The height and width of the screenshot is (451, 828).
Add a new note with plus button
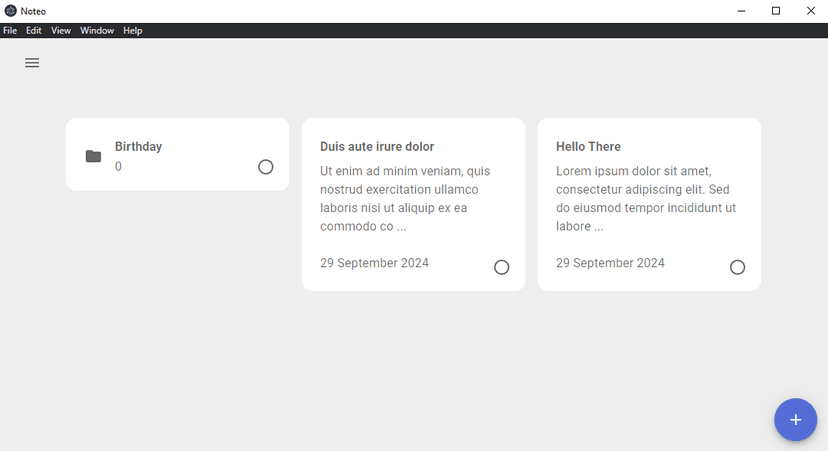795,420
